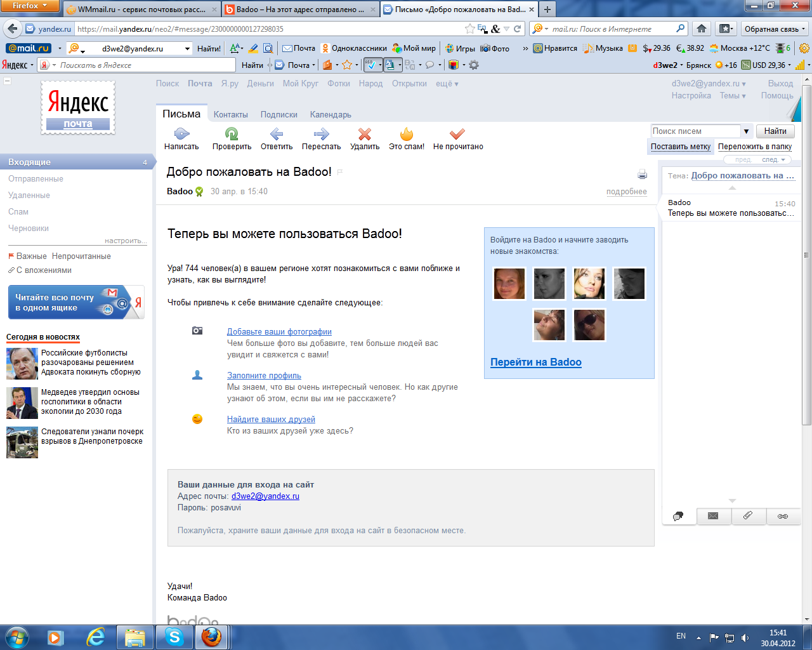Expand message details with подробнее
This screenshot has width=812, height=650.
(x=627, y=192)
